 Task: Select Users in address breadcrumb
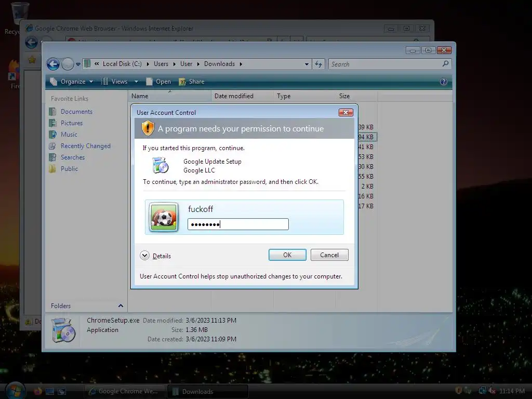[x=161, y=64]
